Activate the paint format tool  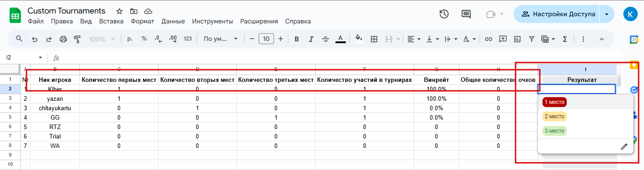[77, 39]
